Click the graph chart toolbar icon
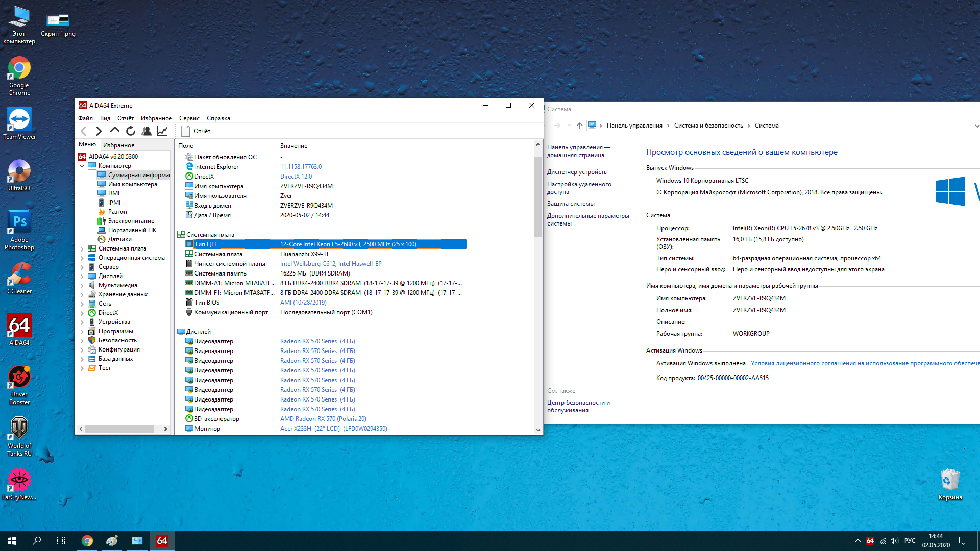Image resolution: width=980 pixels, height=551 pixels. pos(162,131)
